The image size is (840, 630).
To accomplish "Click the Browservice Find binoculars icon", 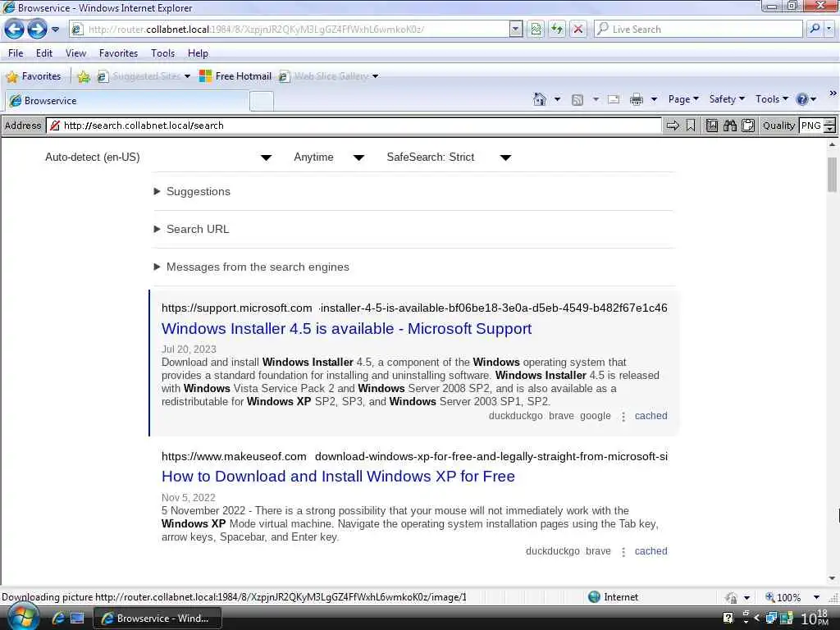I will [x=729, y=126].
